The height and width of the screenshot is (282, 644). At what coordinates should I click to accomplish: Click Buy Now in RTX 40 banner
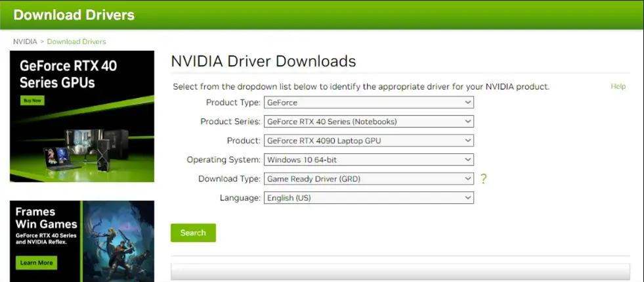pos(32,101)
